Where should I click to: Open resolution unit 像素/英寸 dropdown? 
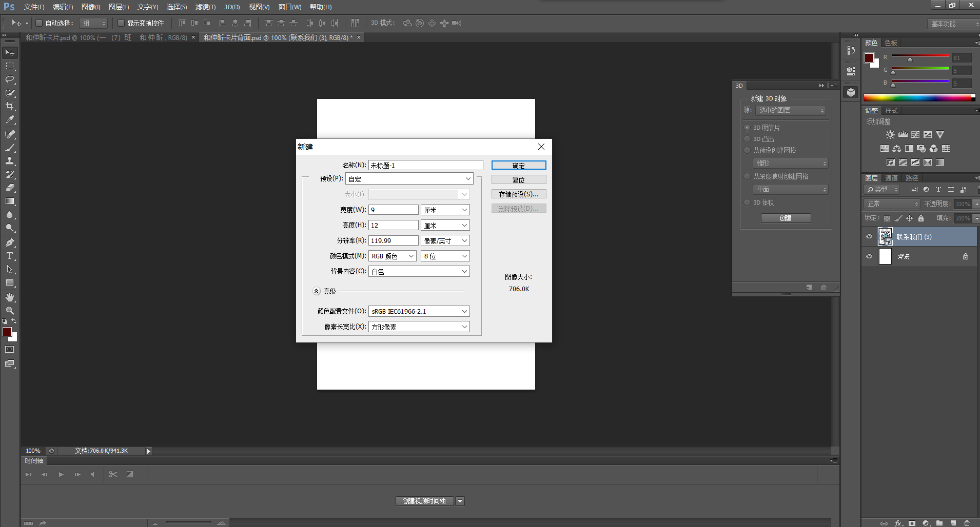coord(445,240)
